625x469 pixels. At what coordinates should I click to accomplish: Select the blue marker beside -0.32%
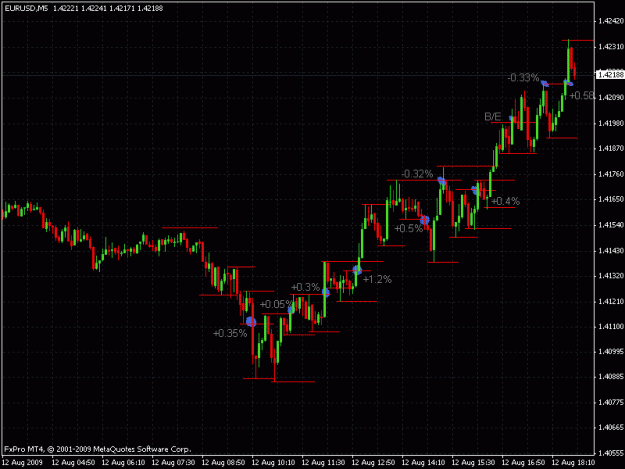tap(442, 181)
